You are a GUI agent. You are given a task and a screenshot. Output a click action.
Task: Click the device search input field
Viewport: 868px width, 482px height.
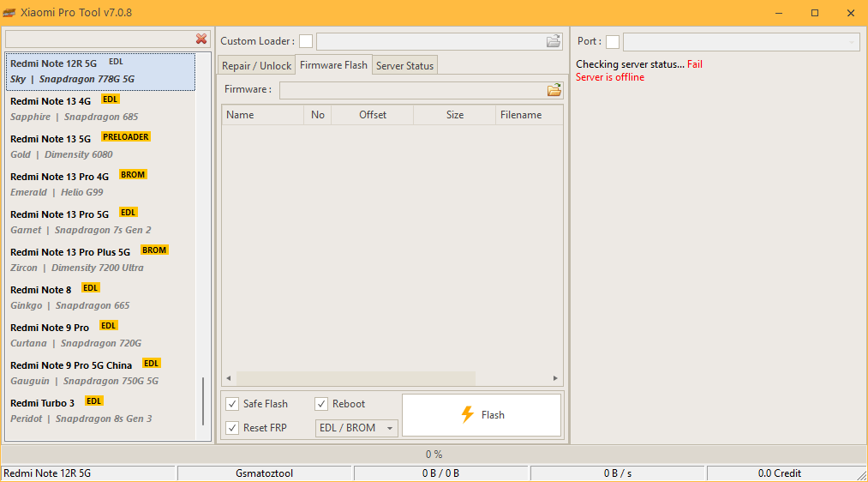tap(99, 39)
